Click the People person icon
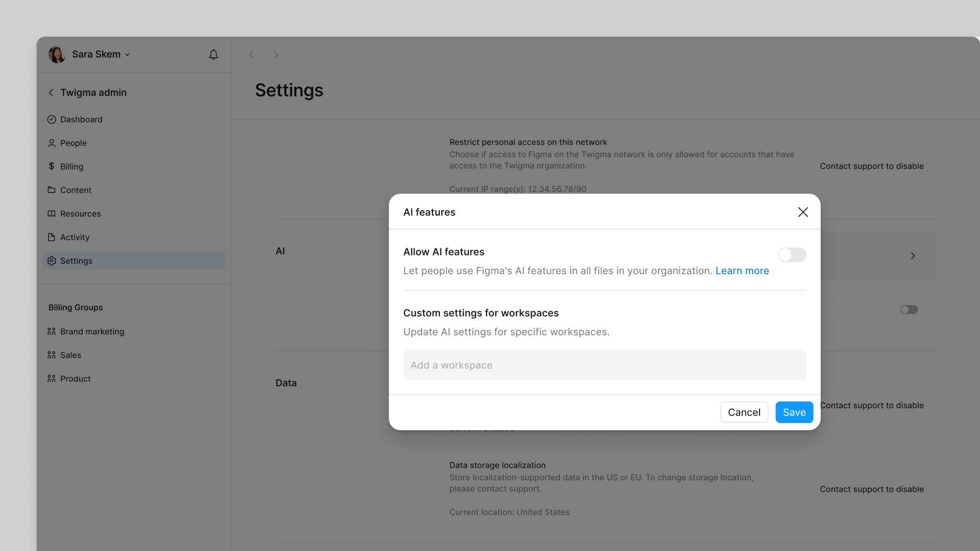Viewport: 980px width, 551px height. pos(52,143)
